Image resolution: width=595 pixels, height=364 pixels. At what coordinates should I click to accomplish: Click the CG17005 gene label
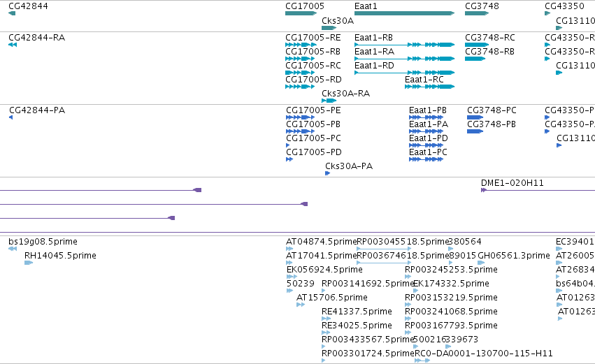pyautogui.click(x=305, y=6)
